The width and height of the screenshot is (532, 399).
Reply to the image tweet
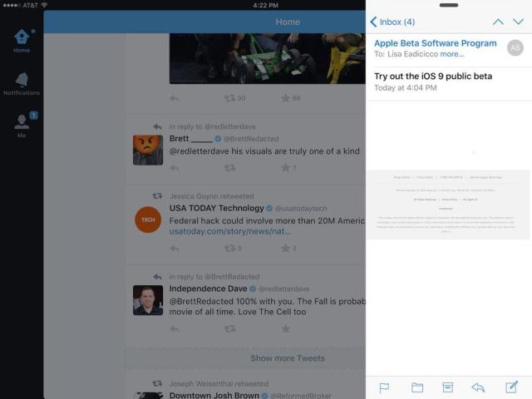175,98
